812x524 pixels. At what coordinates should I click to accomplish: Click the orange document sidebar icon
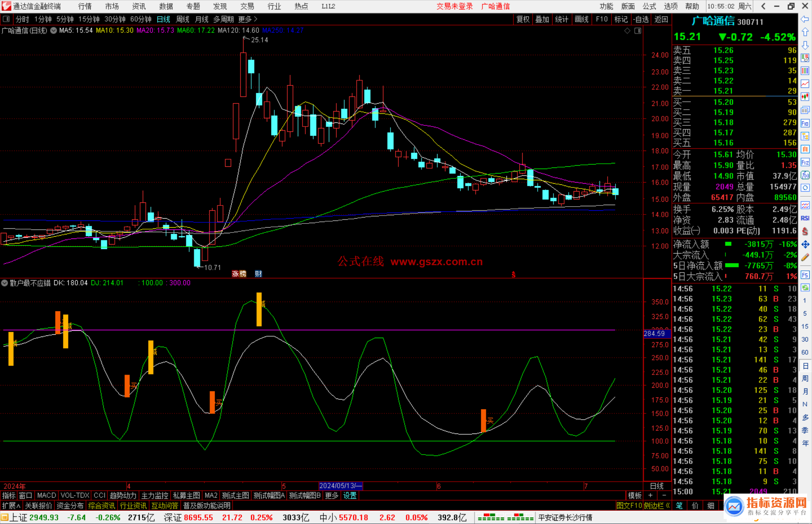[805, 149]
